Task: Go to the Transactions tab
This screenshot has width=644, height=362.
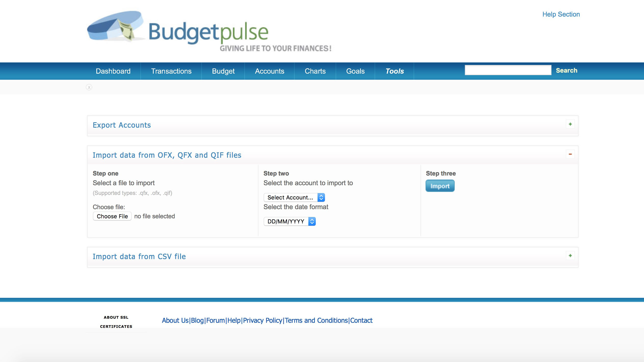Action: pyautogui.click(x=171, y=71)
